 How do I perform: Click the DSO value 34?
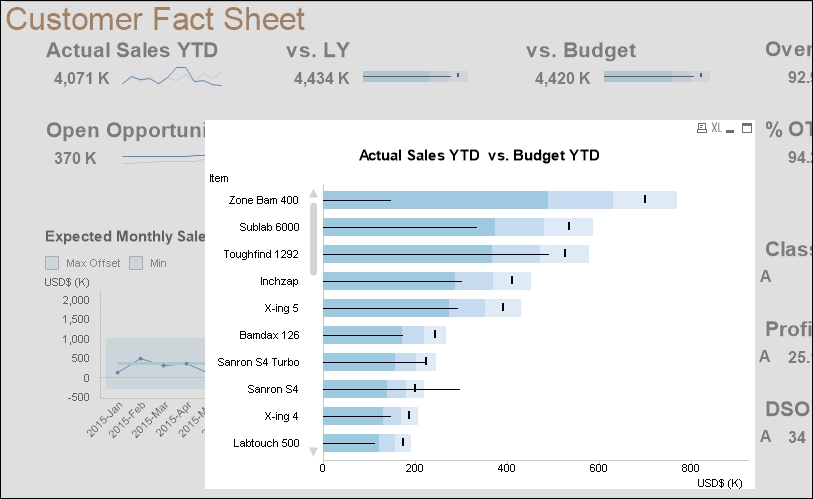[x=796, y=437]
